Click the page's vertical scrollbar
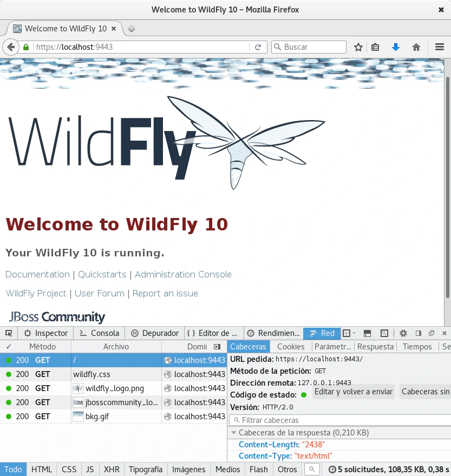This screenshot has height=476, width=451. pyautogui.click(x=448, y=184)
